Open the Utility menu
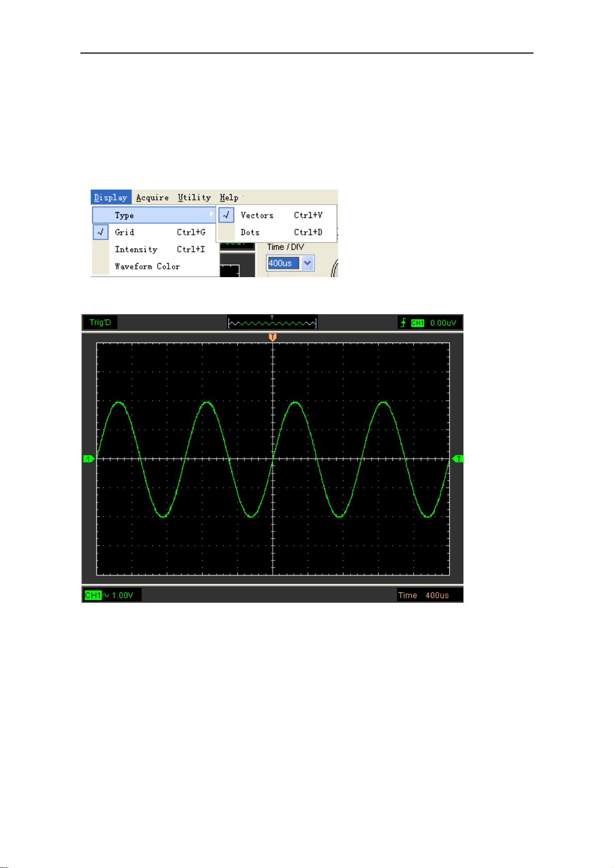Image resolution: width=614 pixels, height=868 pixels. click(194, 197)
